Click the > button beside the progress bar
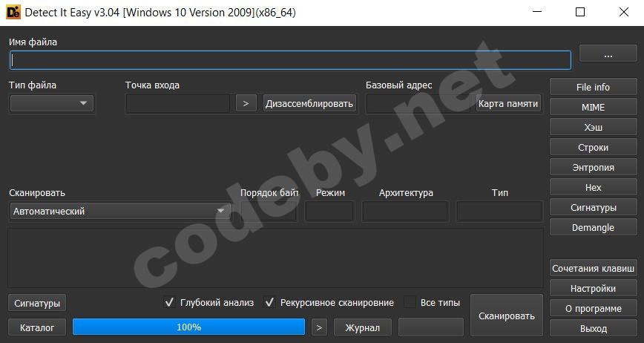 point(319,327)
